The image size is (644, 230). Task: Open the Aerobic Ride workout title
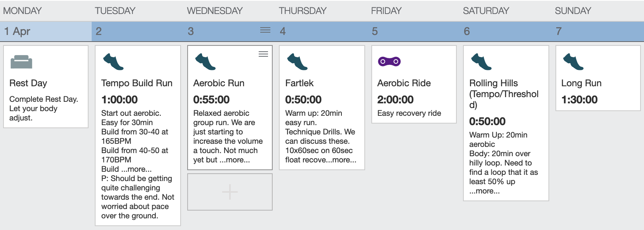404,83
